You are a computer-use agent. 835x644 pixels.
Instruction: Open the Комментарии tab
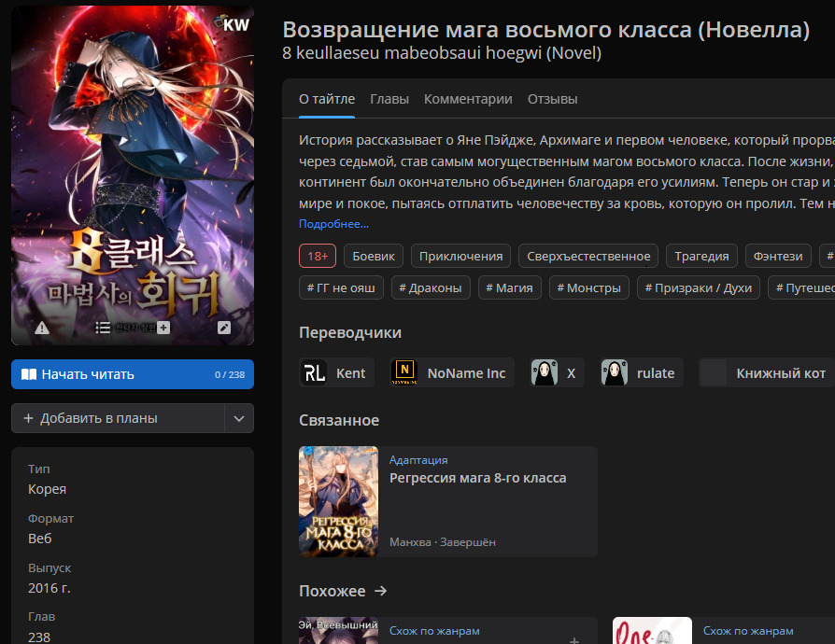(x=468, y=99)
